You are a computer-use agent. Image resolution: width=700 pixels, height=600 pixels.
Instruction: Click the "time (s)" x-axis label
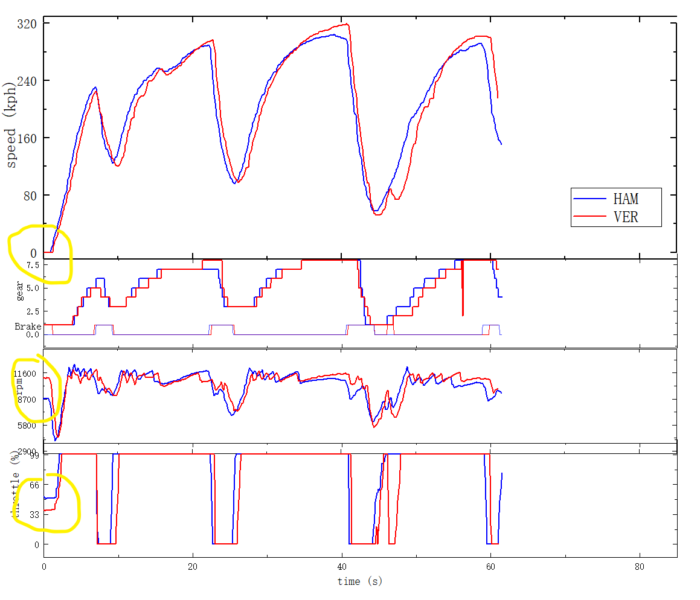pos(360,581)
